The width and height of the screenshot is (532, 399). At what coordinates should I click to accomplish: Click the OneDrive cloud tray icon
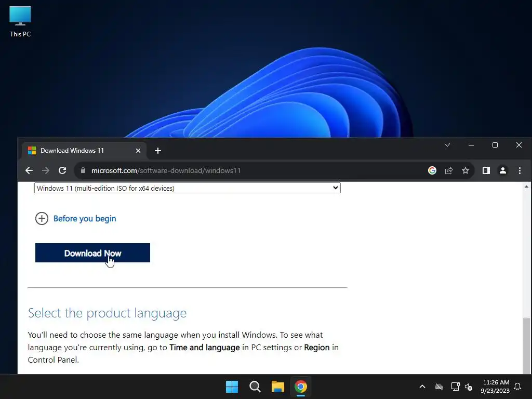(x=439, y=387)
